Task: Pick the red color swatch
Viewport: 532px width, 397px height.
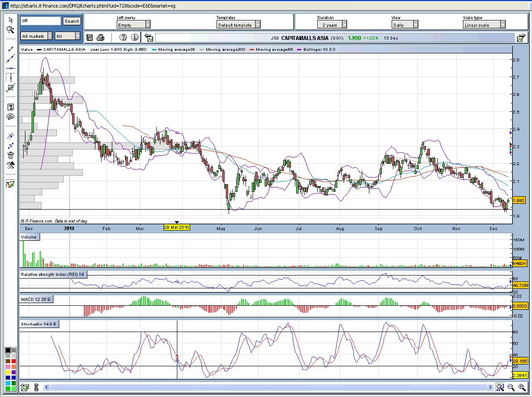Action: [x=13, y=361]
